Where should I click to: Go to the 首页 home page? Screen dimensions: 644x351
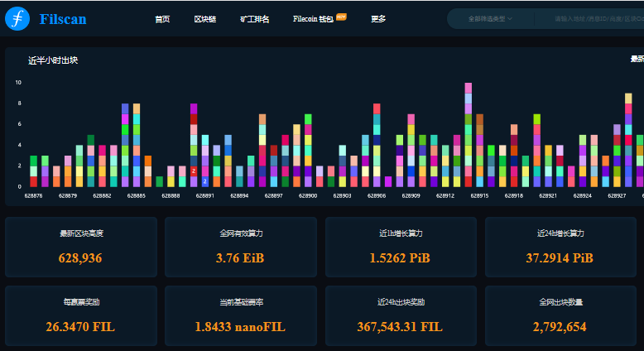click(162, 19)
